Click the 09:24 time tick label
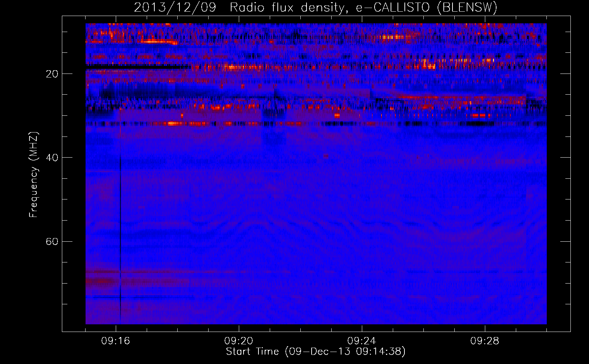 [x=362, y=341]
